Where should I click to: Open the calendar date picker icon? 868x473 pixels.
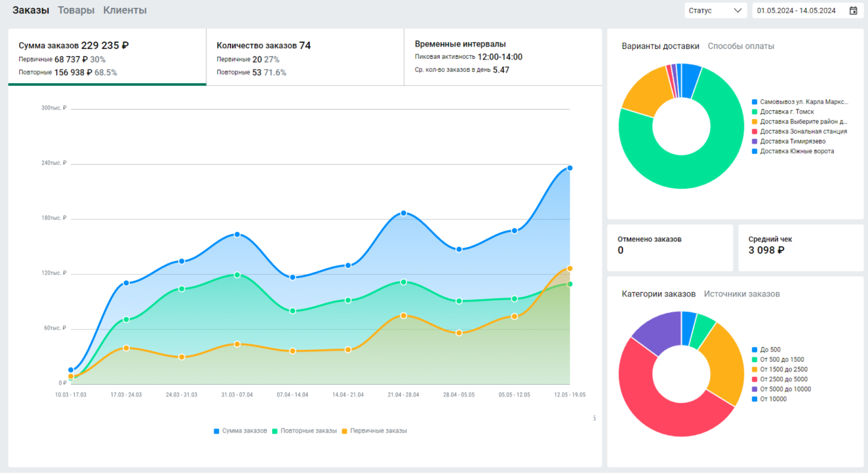click(x=853, y=11)
